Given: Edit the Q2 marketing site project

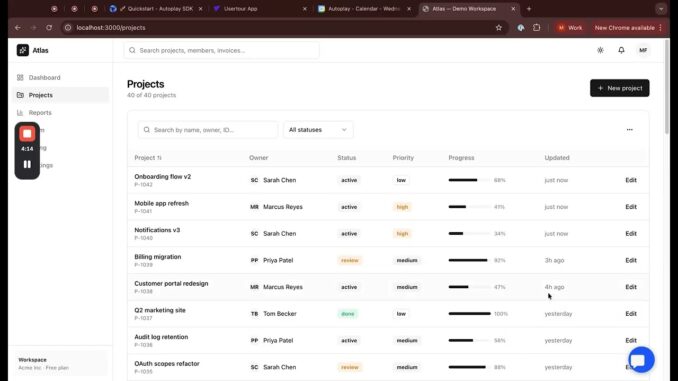Looking at the screenshot, I should pyautogui.click(x=630, y=314).
